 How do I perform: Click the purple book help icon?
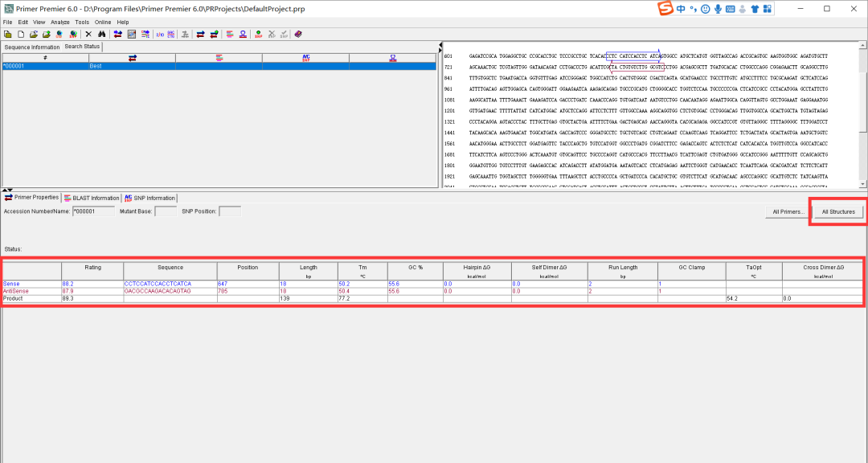coord(298,35)
